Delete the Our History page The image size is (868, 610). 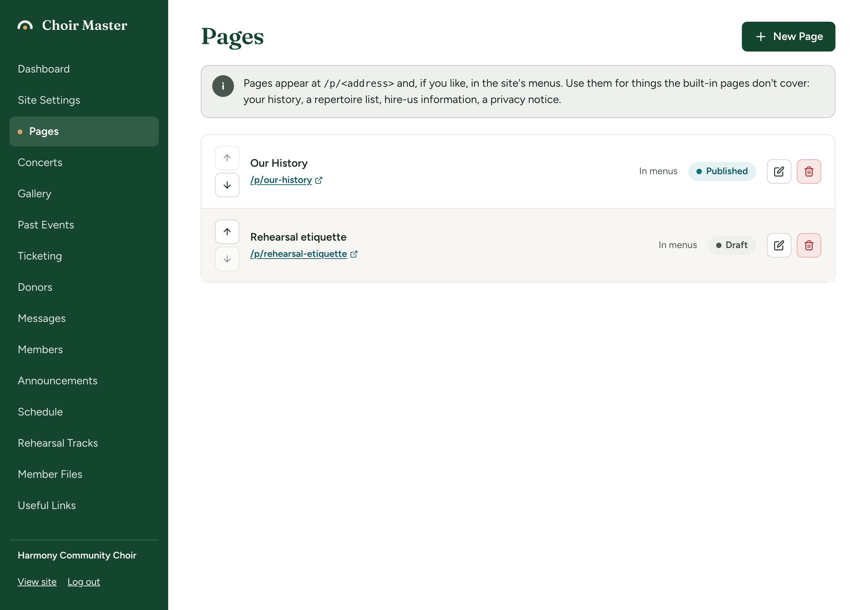(x=809, y=171)
